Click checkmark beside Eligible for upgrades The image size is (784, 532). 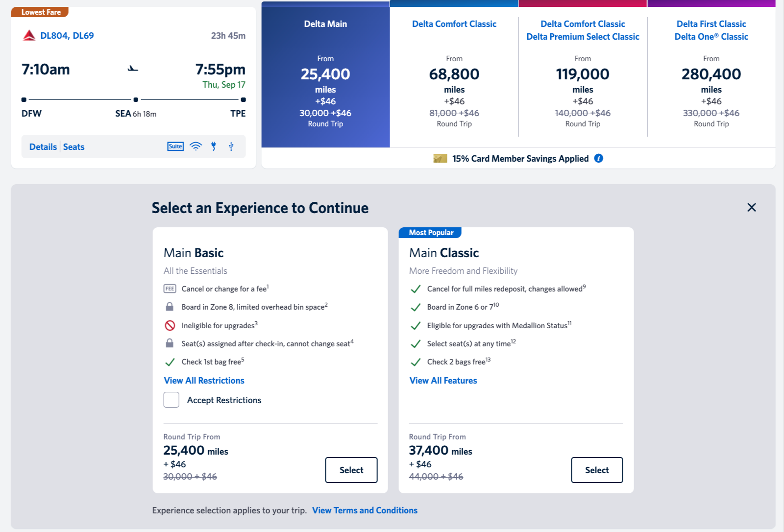(x=416, y=326)
